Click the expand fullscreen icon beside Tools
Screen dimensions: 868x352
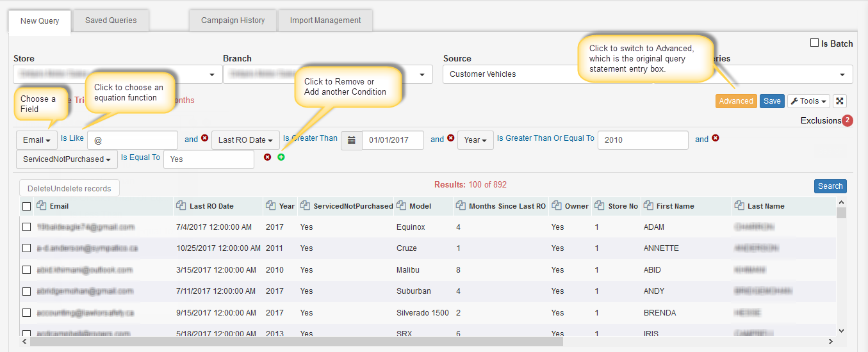coord(840,101)
